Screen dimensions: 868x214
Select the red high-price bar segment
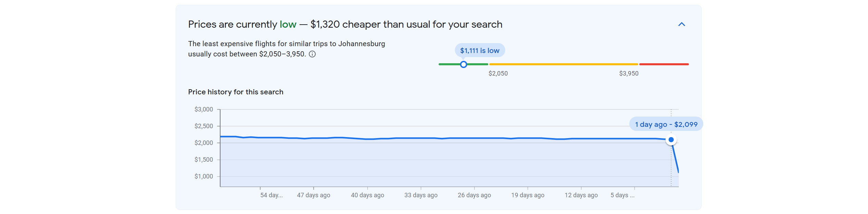tap(664, 64)
